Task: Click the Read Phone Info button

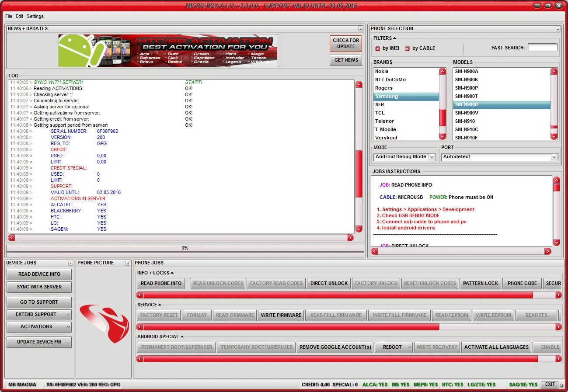Action: [x=161, y=283]
